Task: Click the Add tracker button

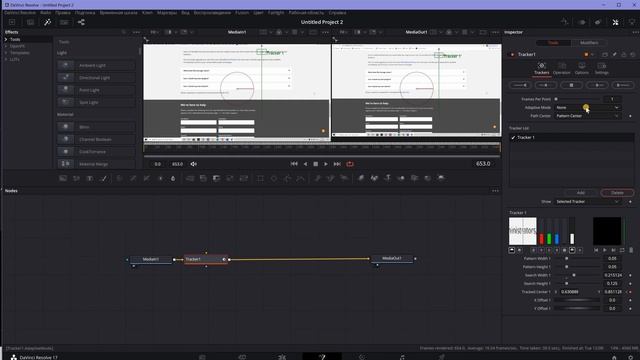Action: click(x=581, y=193)
